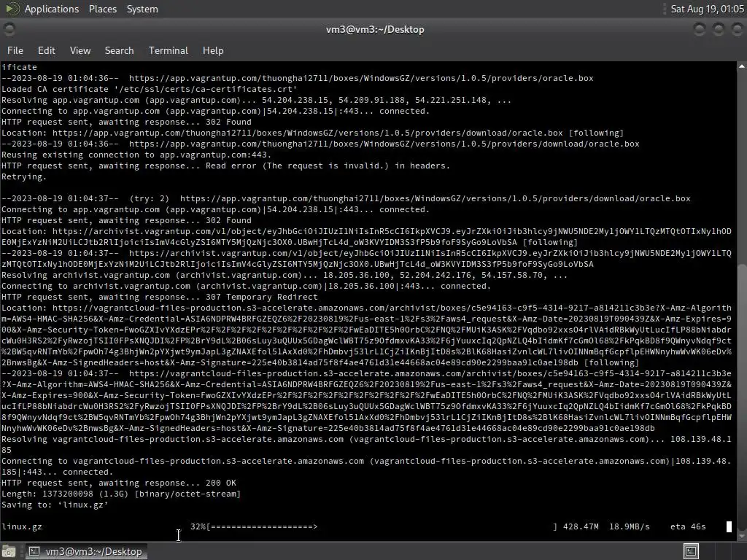Click the 'Resolving archivist.vagrantup.com' line
Screen dimensions: 747x560
[285, 275]
